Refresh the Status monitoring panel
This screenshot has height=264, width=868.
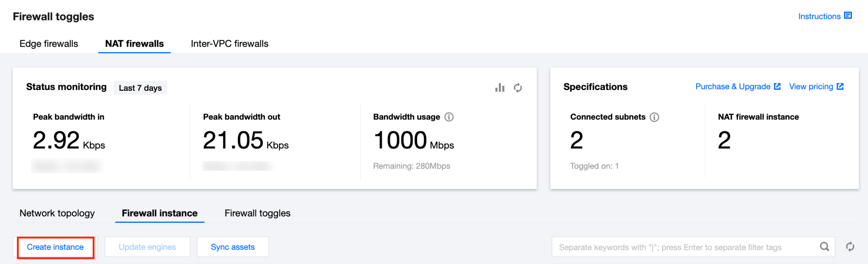(x=518, y=88)
